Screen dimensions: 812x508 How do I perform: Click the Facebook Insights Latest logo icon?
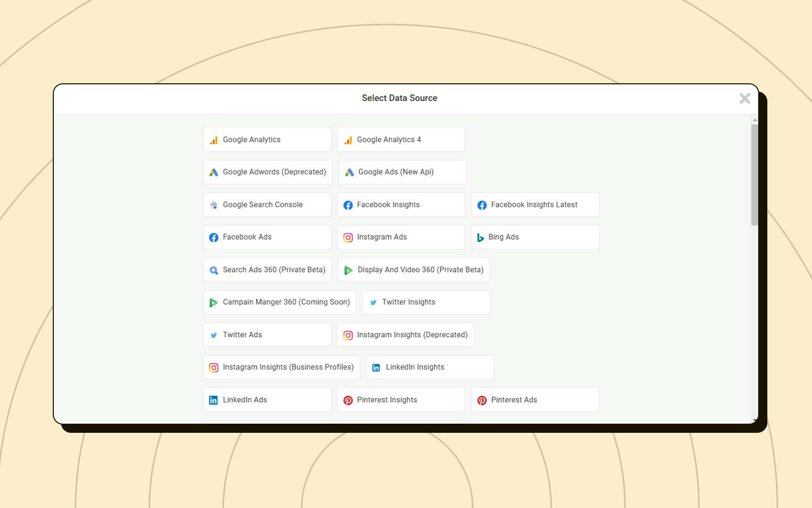click(x=482, y=205)
